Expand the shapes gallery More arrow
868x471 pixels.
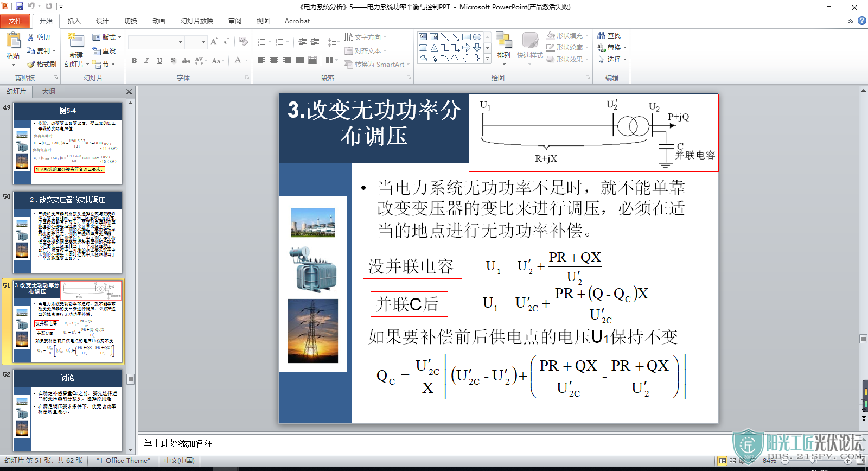(487, 59)
